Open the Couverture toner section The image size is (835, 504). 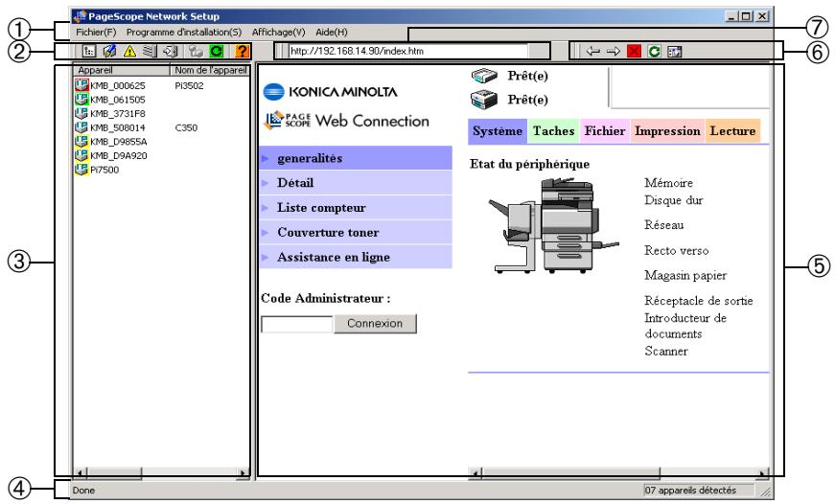pos(356,232)
